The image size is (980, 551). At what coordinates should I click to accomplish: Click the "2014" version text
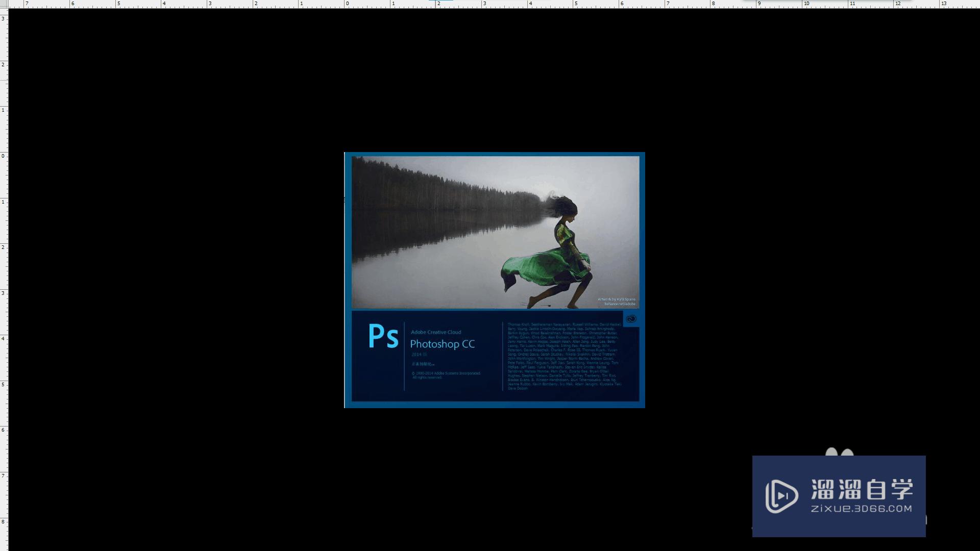click(416, 354)
